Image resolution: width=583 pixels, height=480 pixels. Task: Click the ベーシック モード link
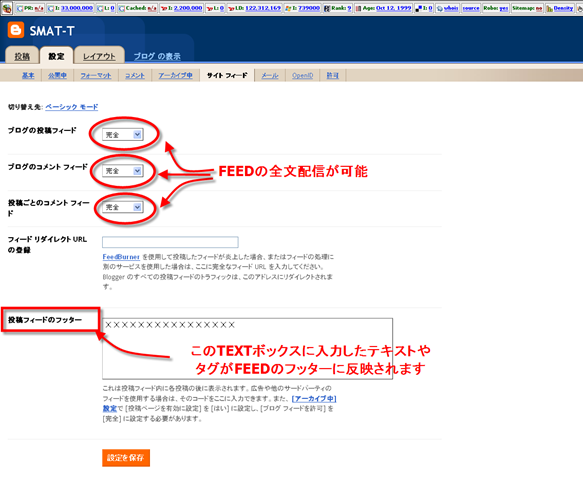(x=71, y=107)
